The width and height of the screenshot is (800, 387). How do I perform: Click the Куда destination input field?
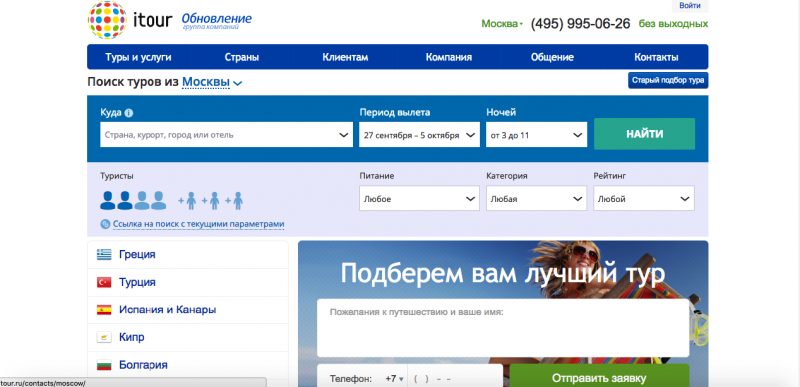227,135
